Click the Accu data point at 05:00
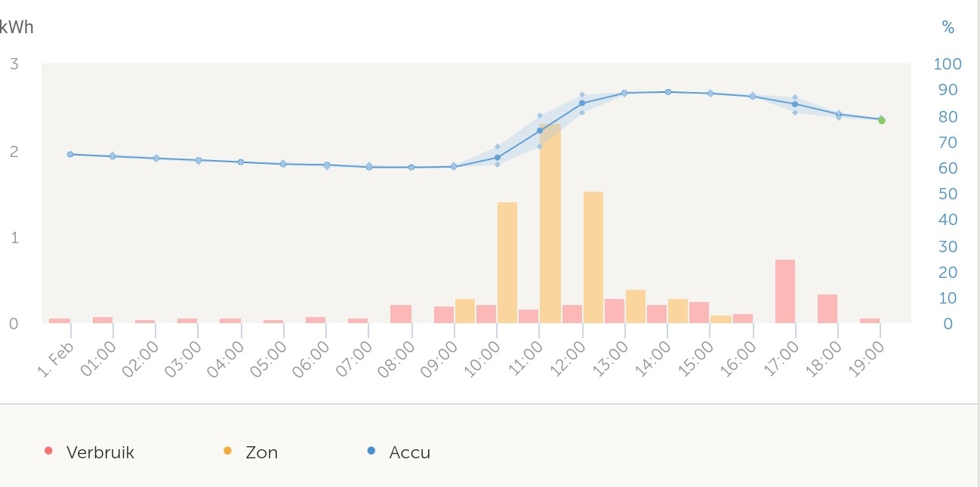This screenshot has height=487, width=980. (283, 164)
